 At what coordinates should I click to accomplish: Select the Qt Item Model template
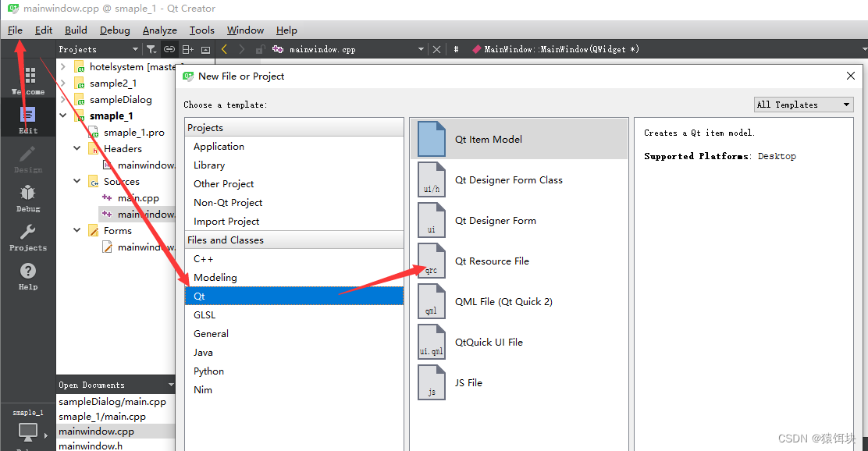(x=519, y=140)
